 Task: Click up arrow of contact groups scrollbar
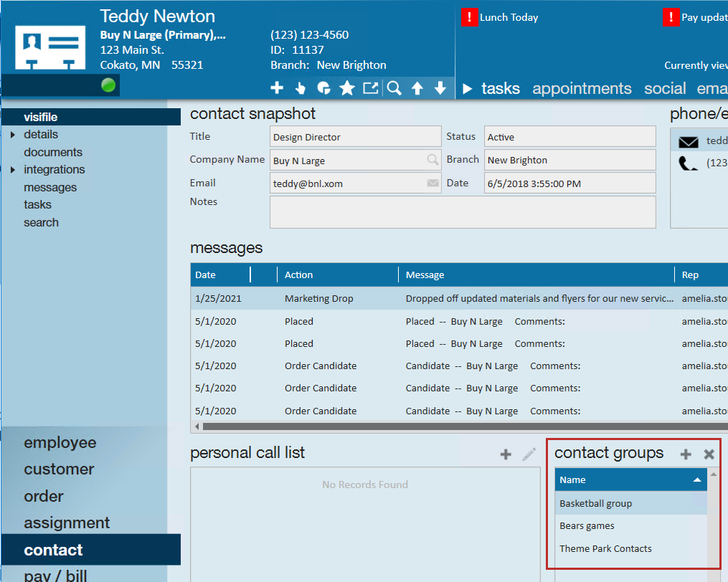pos(713,474)
